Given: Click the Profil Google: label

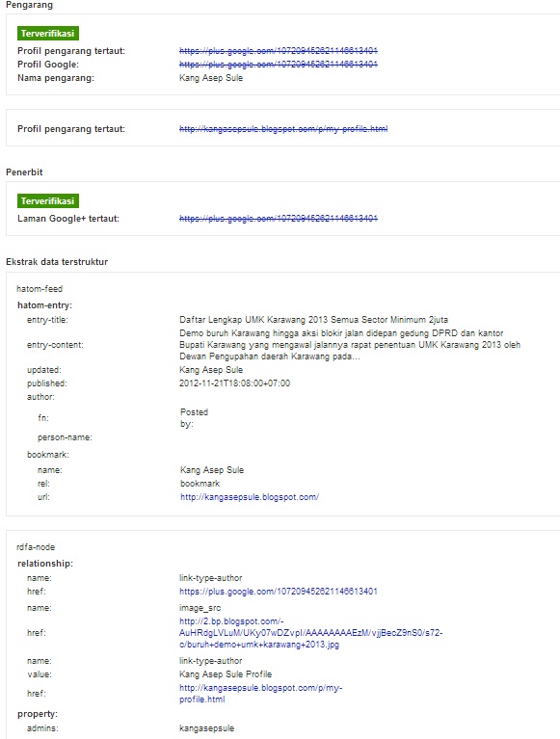Looking at the screenshot, I should [48, 65].
